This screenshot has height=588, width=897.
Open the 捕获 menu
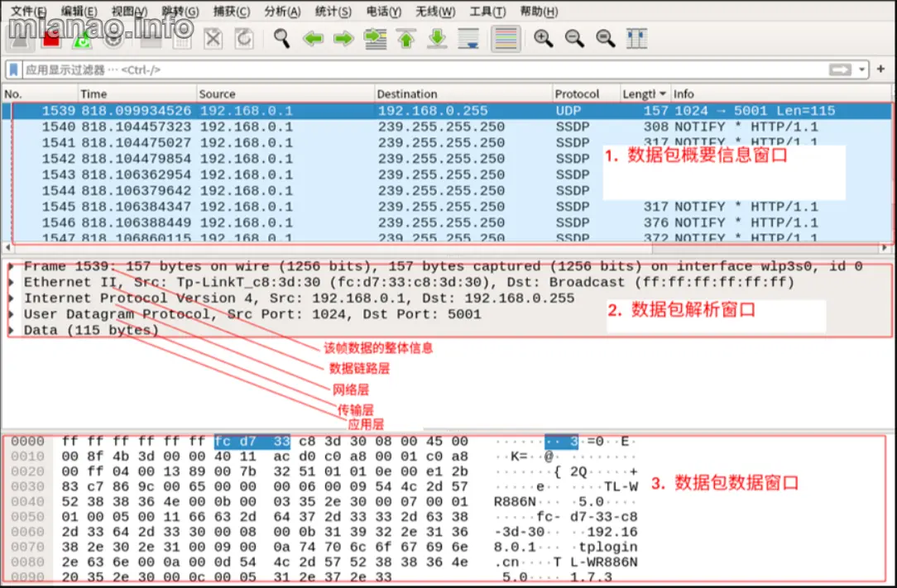pyautogui.click(x=230, y=12)
